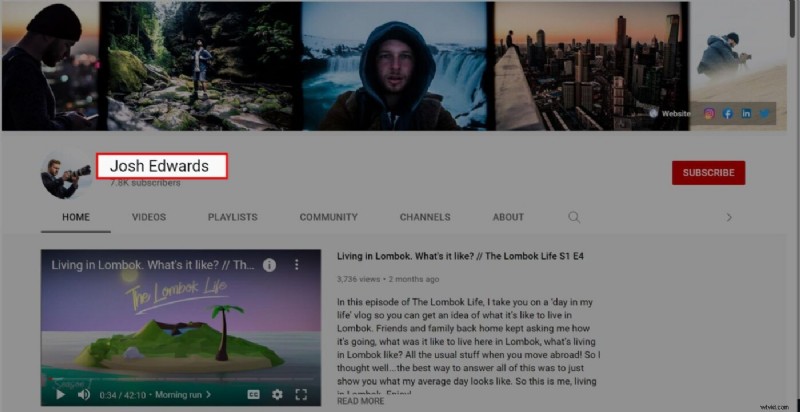Open the Website link in the banner

tap(670, 114)
